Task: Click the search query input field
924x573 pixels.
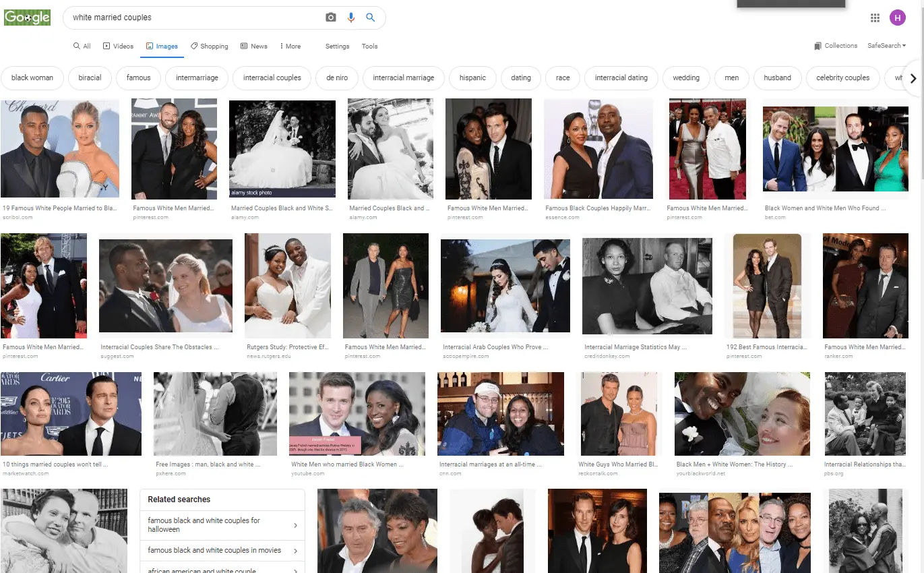Action: (x=168, y=17)
